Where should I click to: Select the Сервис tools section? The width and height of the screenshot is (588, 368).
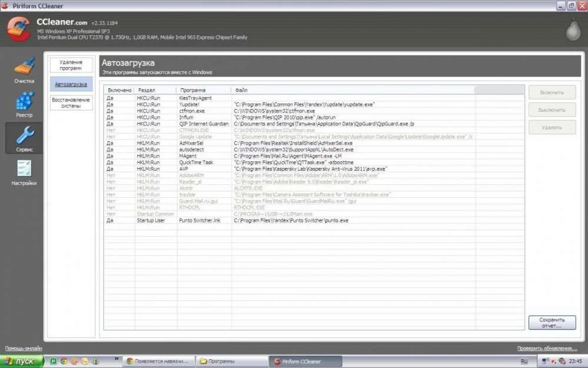tap(24, 138)
